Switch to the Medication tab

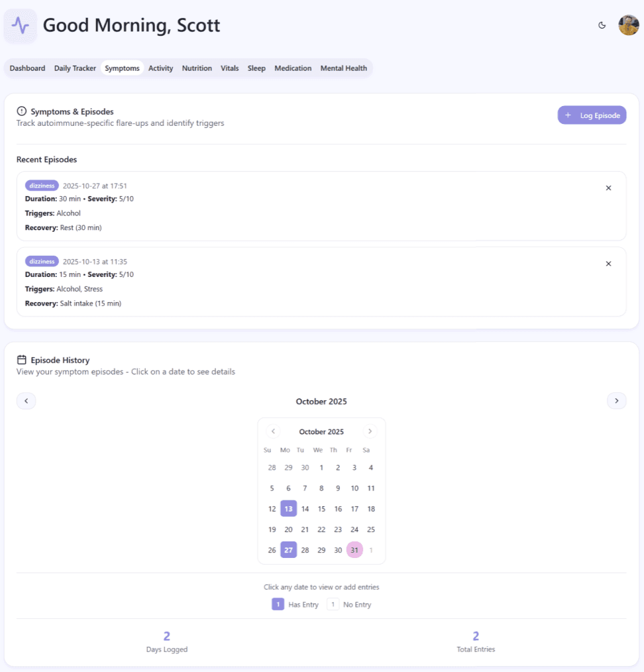tap(293, 68)
